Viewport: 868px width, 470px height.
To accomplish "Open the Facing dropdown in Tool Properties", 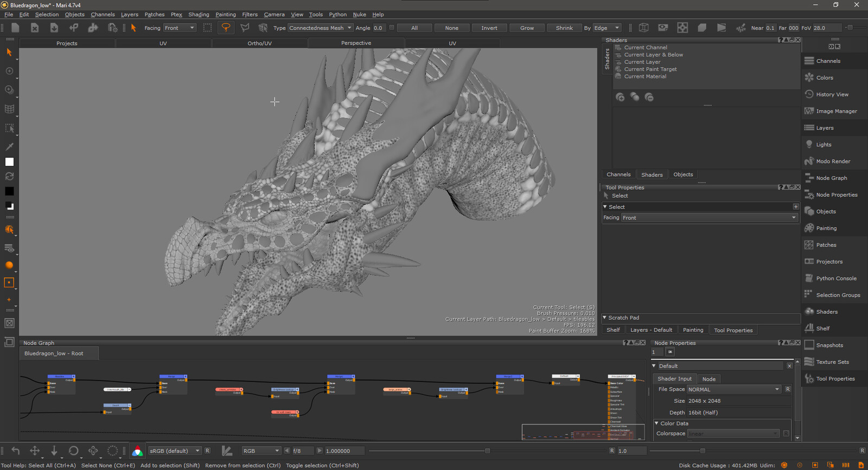I will [710, 218].
